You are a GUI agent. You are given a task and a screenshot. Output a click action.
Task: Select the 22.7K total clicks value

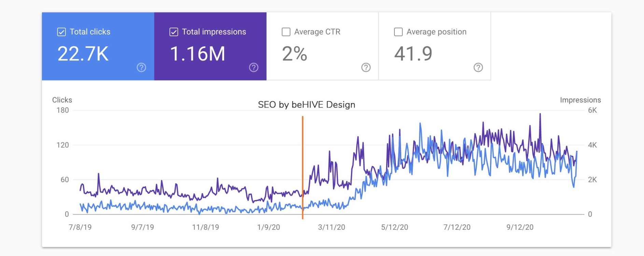pyautogui.click(x=83, y=54)
